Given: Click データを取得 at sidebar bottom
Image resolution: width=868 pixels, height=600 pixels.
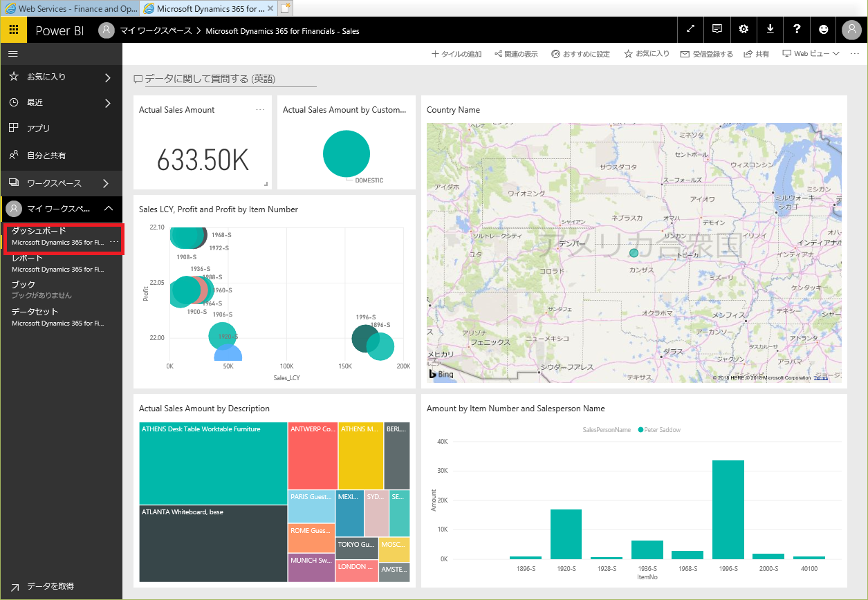Looking at the screenshot, I should (50, 586).
